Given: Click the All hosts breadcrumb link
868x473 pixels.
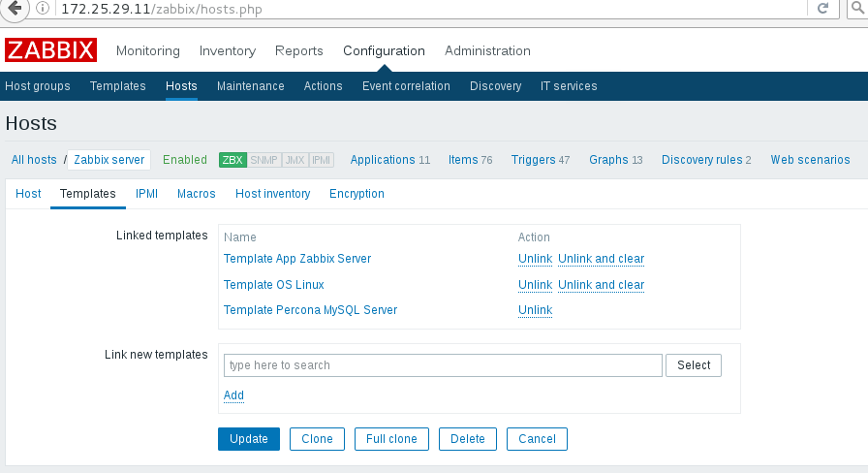Looking at the screenshot, I should pos(34,160).
